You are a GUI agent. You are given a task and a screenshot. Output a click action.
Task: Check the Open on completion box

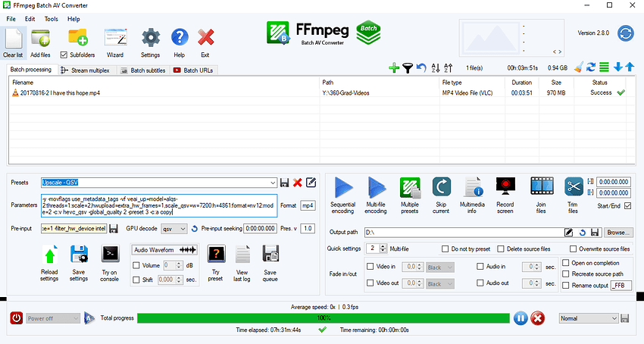tap(566, 263)
